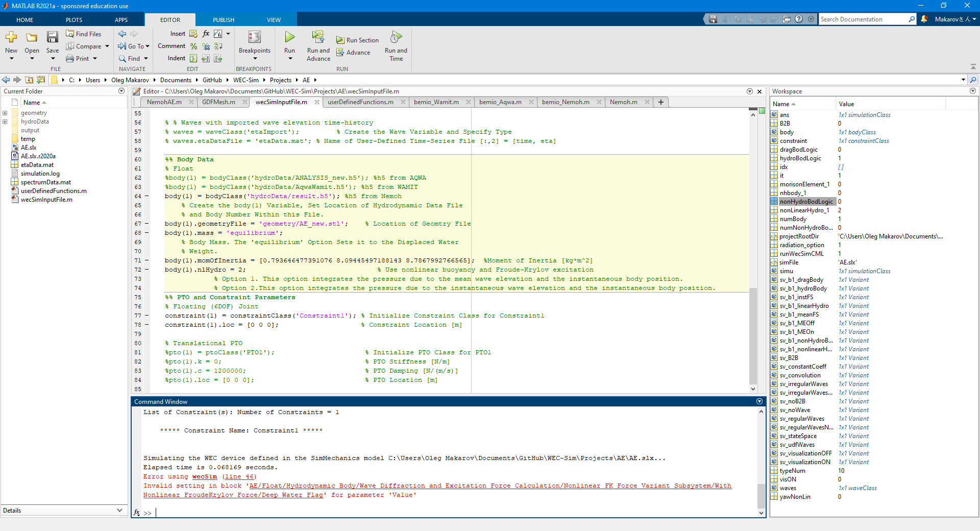Open the bemio_Nemoh.m editor tab
The height and width of the screenshot is (531, 980).
566,102
